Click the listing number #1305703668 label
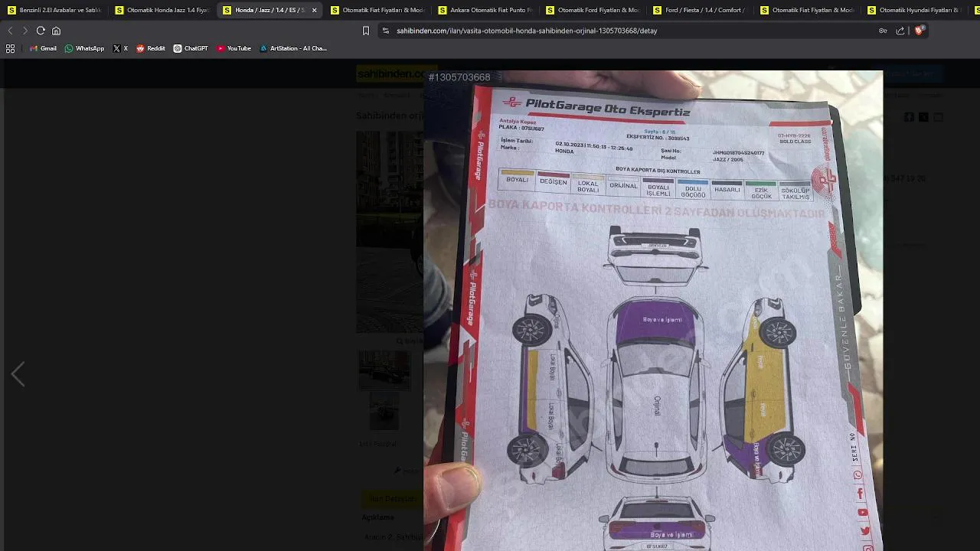The height and width of the screenshot is (551, 980). (459, 77)
